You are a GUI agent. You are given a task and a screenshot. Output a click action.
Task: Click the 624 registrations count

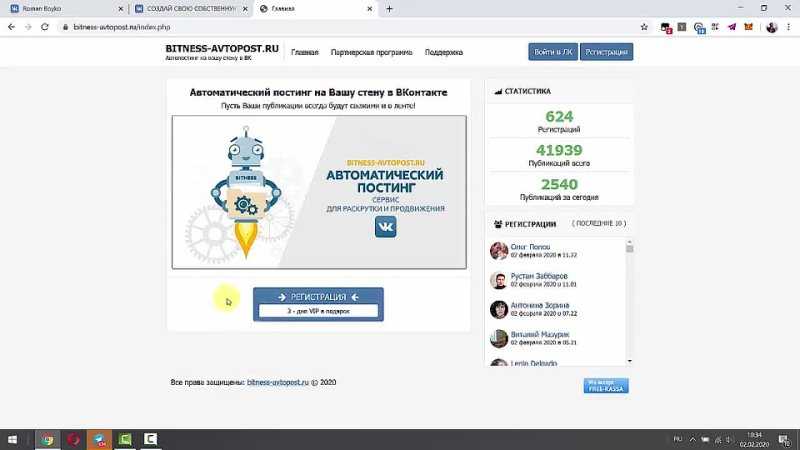click(x=559, y=116)
